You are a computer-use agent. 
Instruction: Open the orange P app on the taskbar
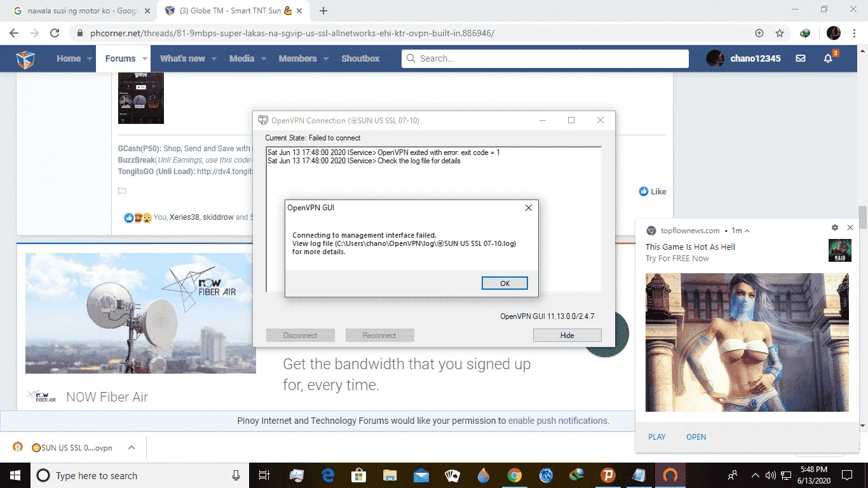(x=608, y=475)
